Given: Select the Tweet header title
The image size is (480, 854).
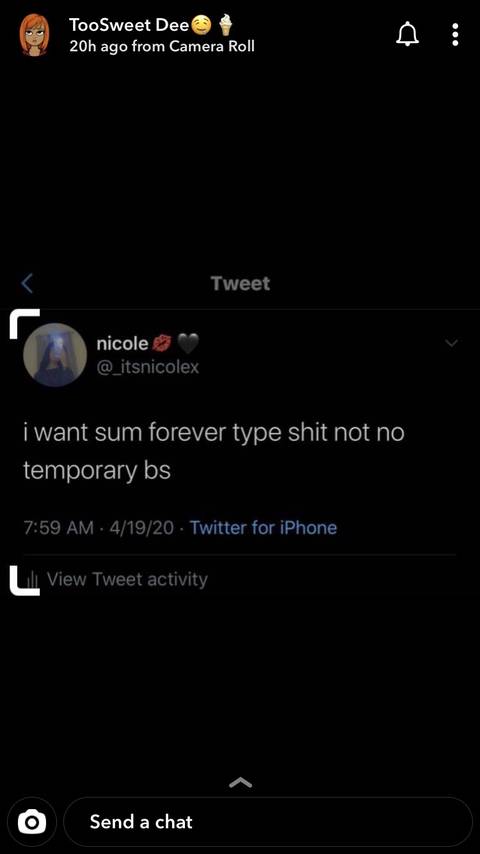Looking at the screenshot, I should tap(240, 283).
